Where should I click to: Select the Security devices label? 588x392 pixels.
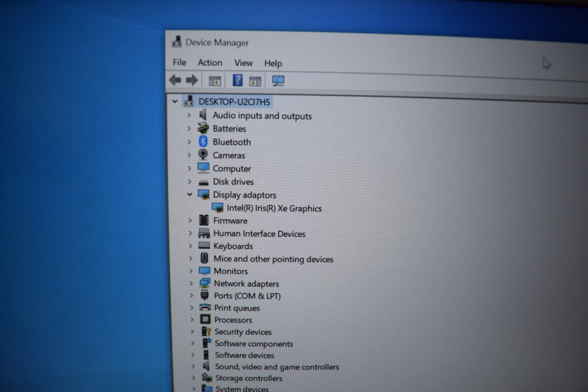click(x=243, y=331)
